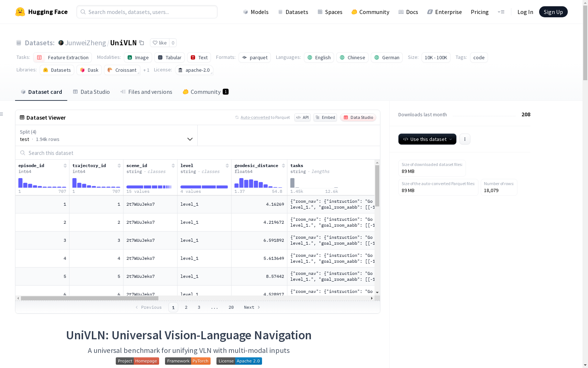Viewport: 588px width, 368px height.
Task: Open Enterprise in navigation
Action: [x=444, y=12]
